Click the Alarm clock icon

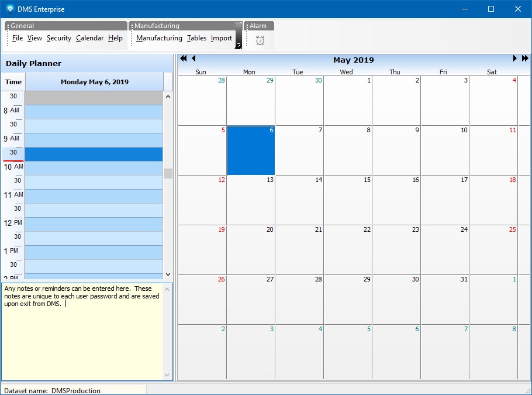point(260,40)
